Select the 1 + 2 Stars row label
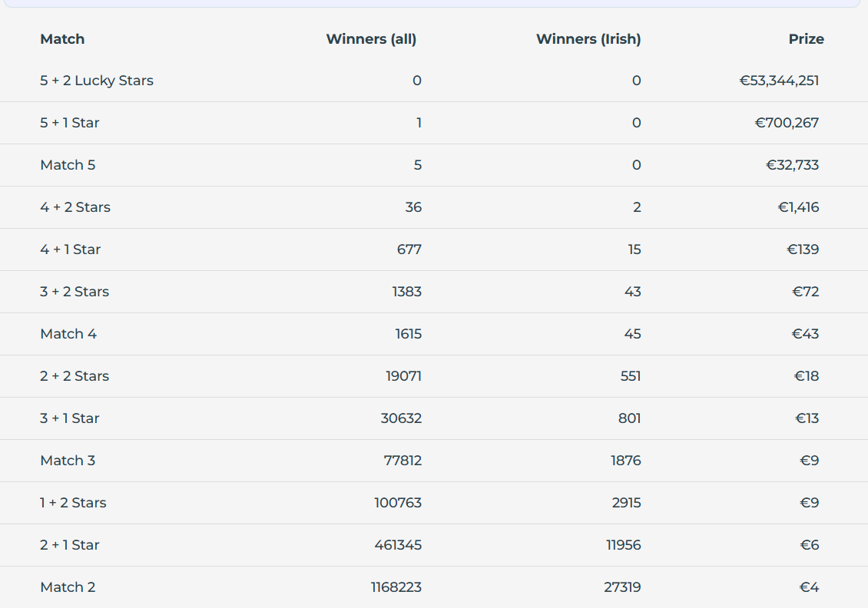Viewport: 868px width, 608px height. click(73, 503)
